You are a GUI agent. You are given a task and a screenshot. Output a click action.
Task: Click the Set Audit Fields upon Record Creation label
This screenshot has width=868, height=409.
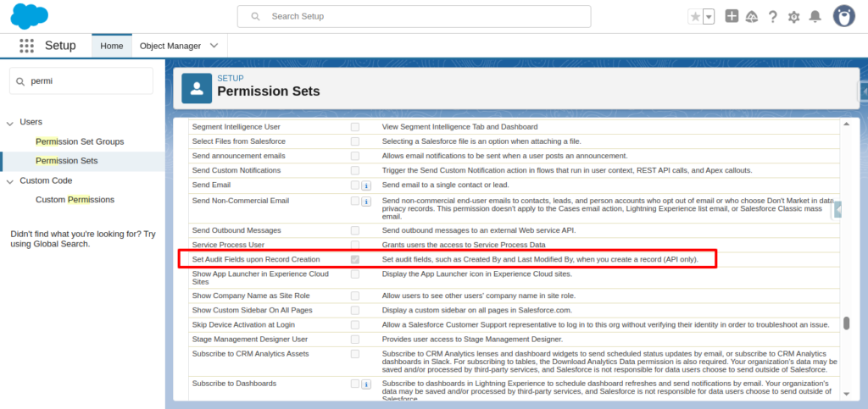[x=256, y=259]
